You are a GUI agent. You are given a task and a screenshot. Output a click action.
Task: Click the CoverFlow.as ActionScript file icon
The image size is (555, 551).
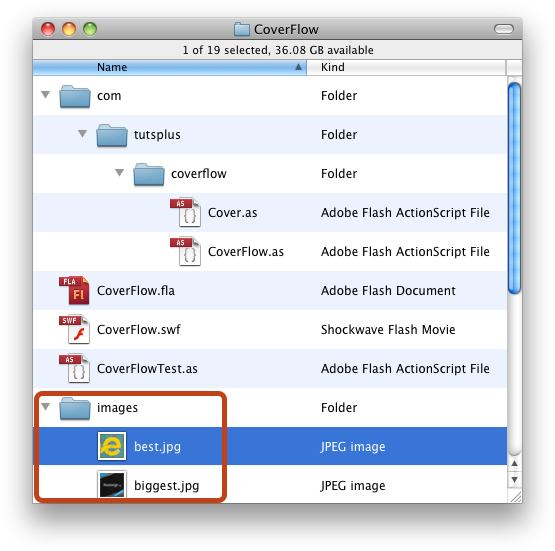(186, 251)
